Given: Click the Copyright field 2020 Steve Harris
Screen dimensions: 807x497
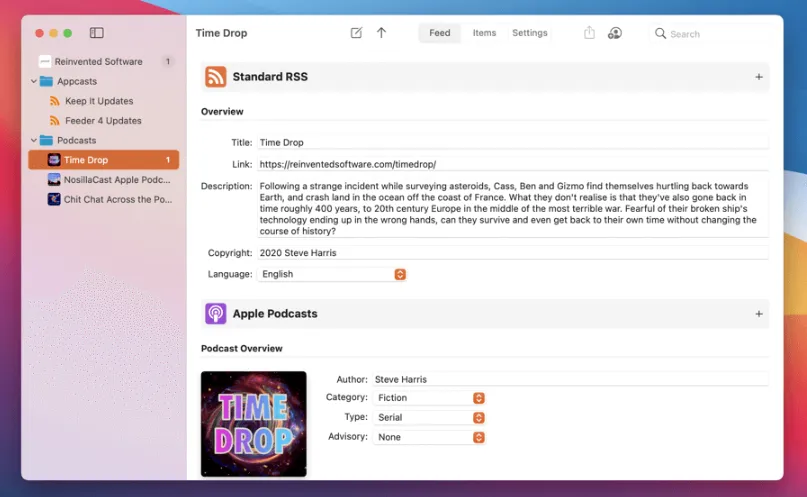Looking at the screenshot, I should click(513, 253).
